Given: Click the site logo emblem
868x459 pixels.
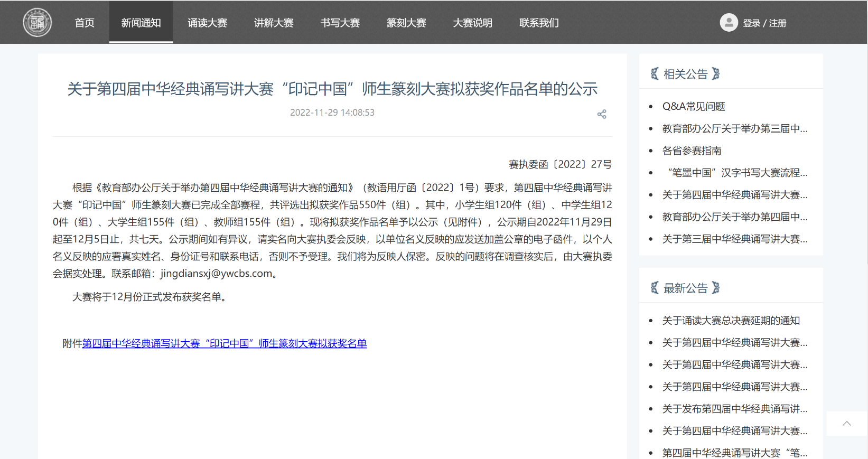Looking at the screenshot, I should 37,22.
